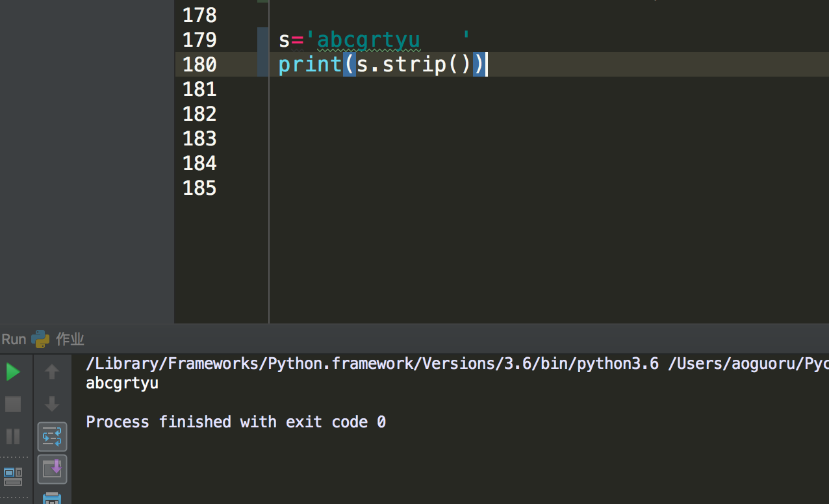Click the Pause output icon

(x=13, y=436)
